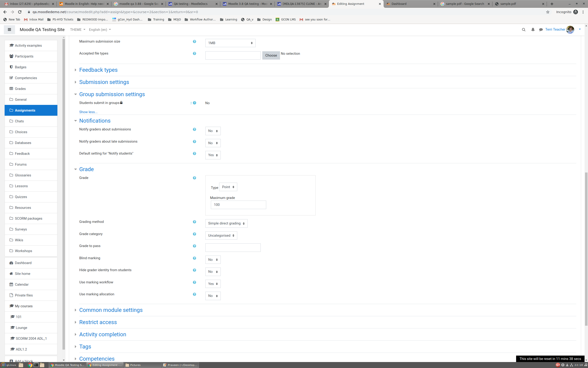Focus the Maximum grade input field

[x=238, y=205]
